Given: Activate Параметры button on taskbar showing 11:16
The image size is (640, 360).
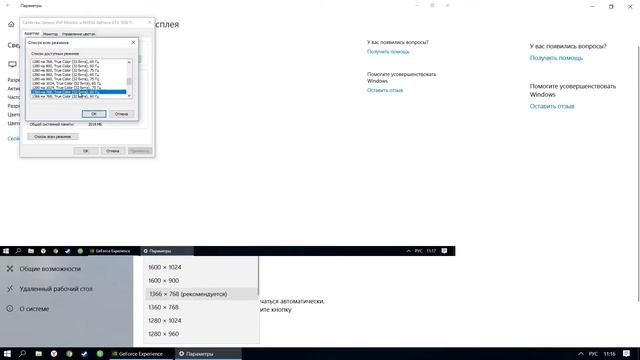Looking at the screenshot, I should (208, 354).
